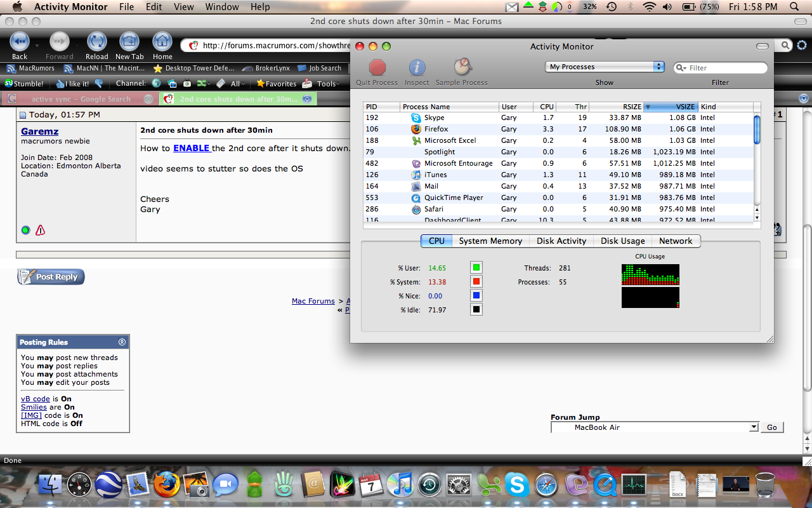Toggle Activity Monitor toolbar with pill button

(x=762, y=46)
